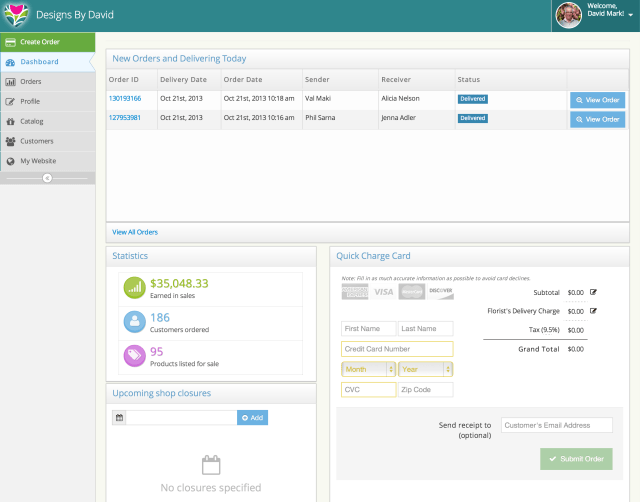Screen dimensions: 640x502
Task: Open the Year dropdown
Action: 425,369
